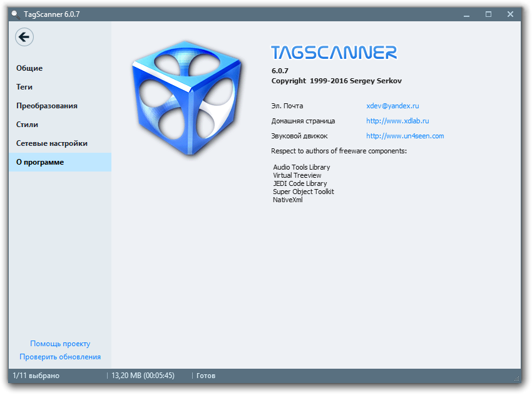Image resolution: width=532 pixels, height=395 pixels.
Task: Click Помощь проекту to support the project
Action: coord(59,344)
